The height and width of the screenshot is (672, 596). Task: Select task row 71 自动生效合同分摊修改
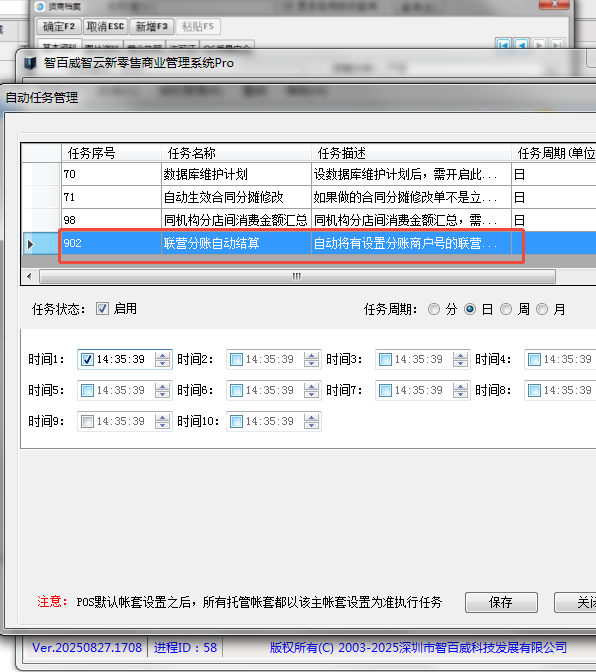point(308,197)
